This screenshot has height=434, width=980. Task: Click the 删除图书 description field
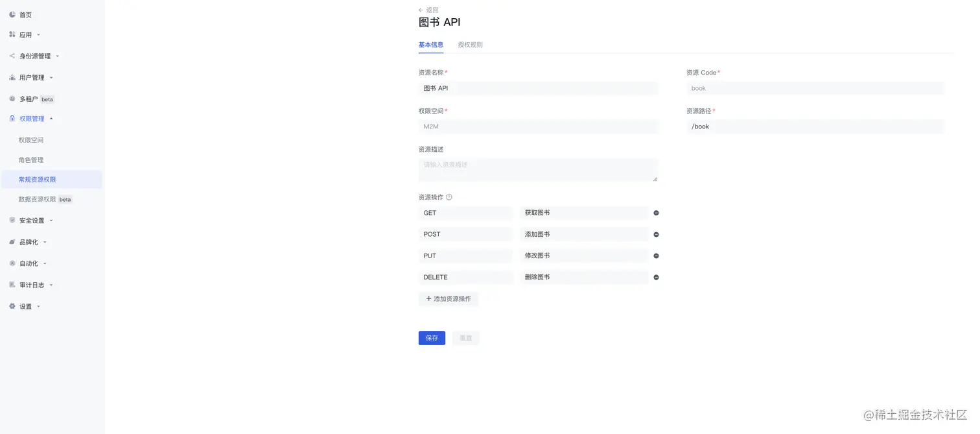coord(584,277)
